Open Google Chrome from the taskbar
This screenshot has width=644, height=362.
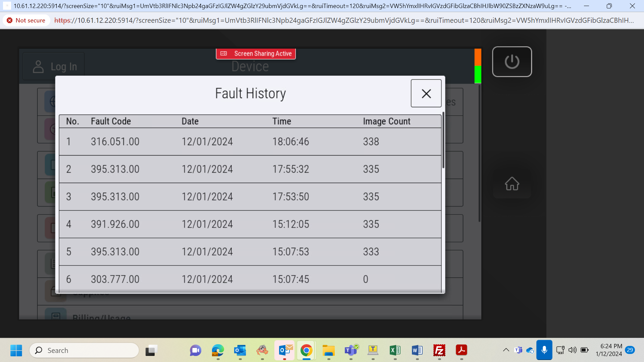pos(306,351)
